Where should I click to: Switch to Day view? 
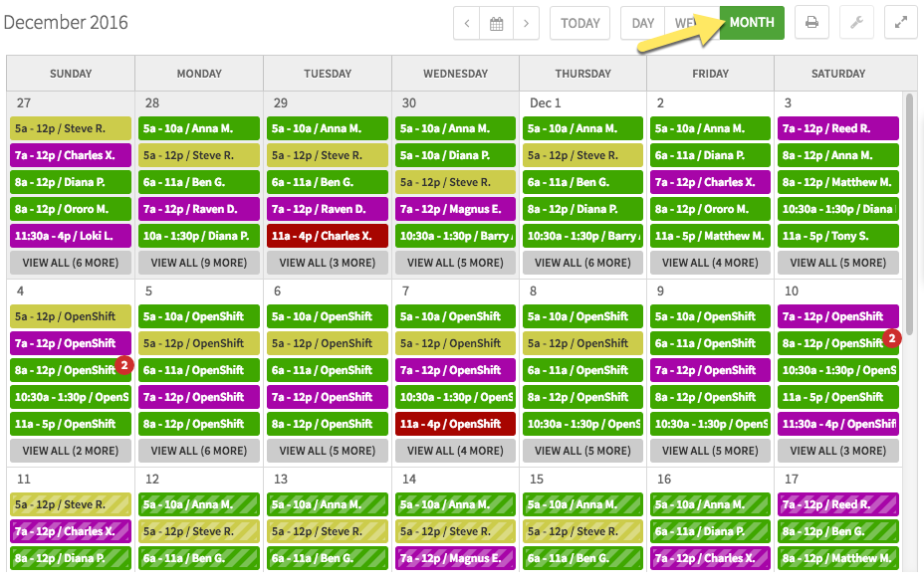click(642, 22)
